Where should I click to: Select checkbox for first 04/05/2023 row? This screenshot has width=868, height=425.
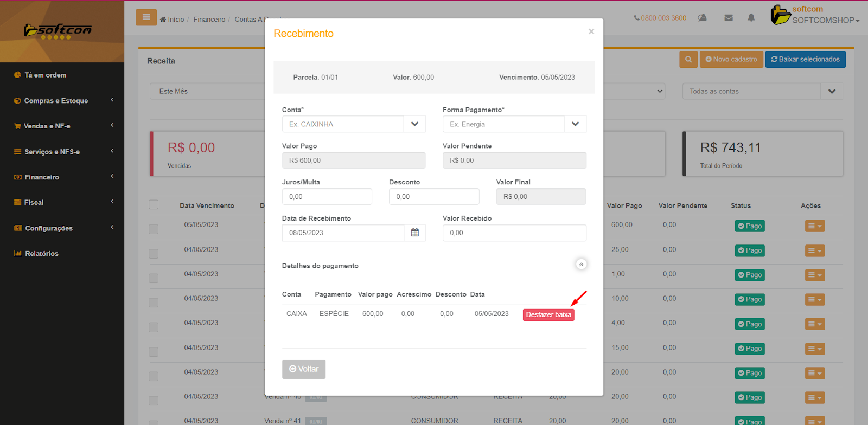click(154, 254)
